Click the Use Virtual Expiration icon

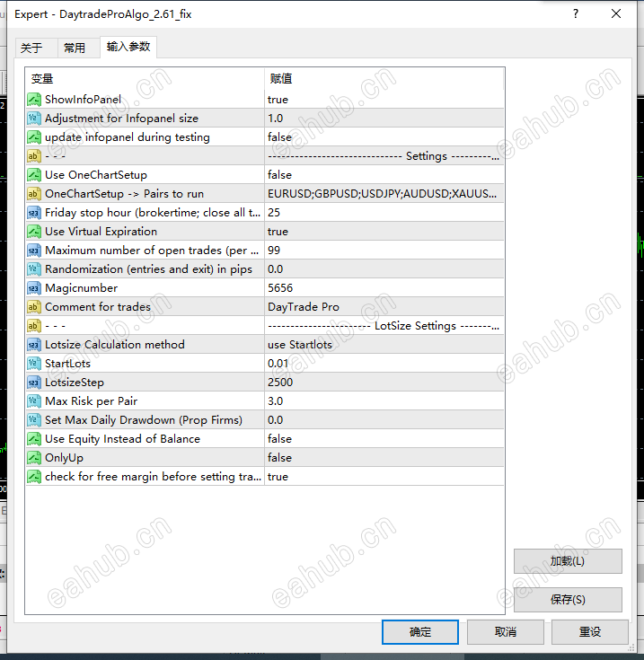pos(34,232)
